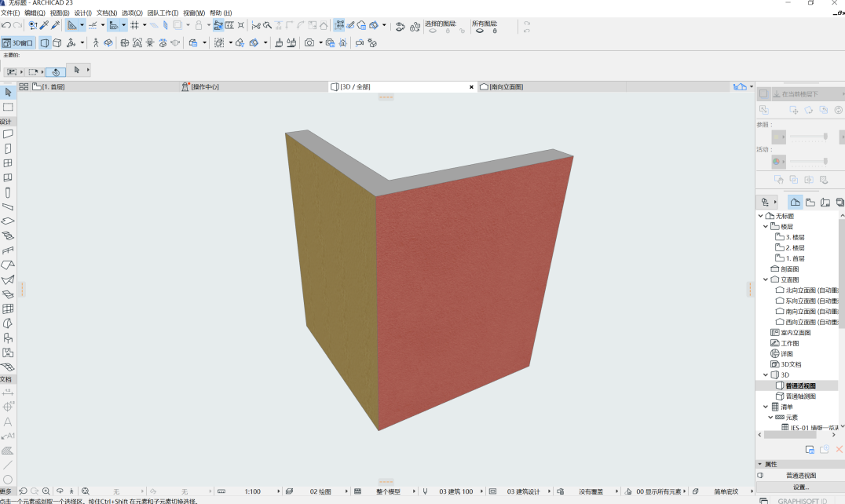The image size is (845, 504).
Task: Click the Undo arrow icon
Action: [x=6, y=25]
